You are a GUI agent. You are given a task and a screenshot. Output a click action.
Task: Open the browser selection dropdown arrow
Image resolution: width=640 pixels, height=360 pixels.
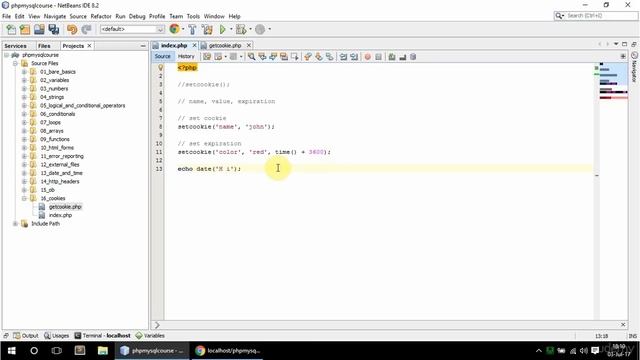[x=183, y=29]
